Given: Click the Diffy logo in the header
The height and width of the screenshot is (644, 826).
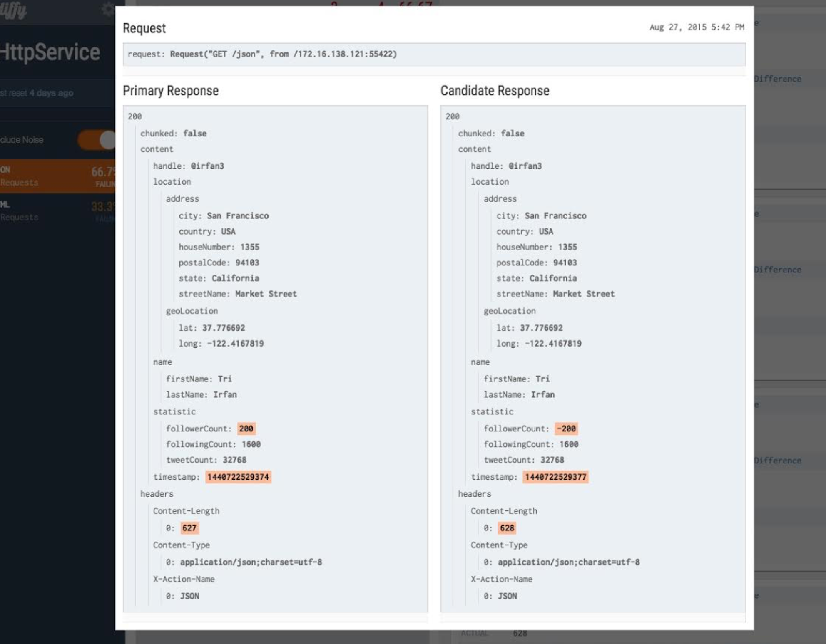Looking at the screenshot, I should coord(13,11).
